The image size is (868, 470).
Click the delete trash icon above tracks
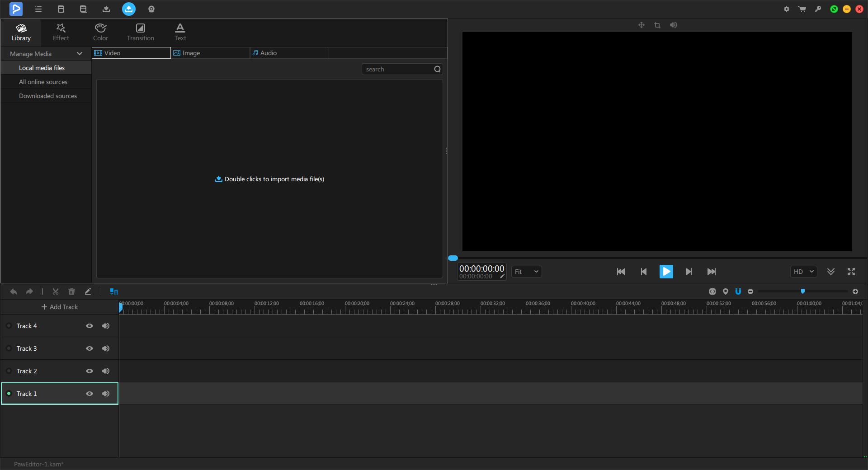[71, 291]
